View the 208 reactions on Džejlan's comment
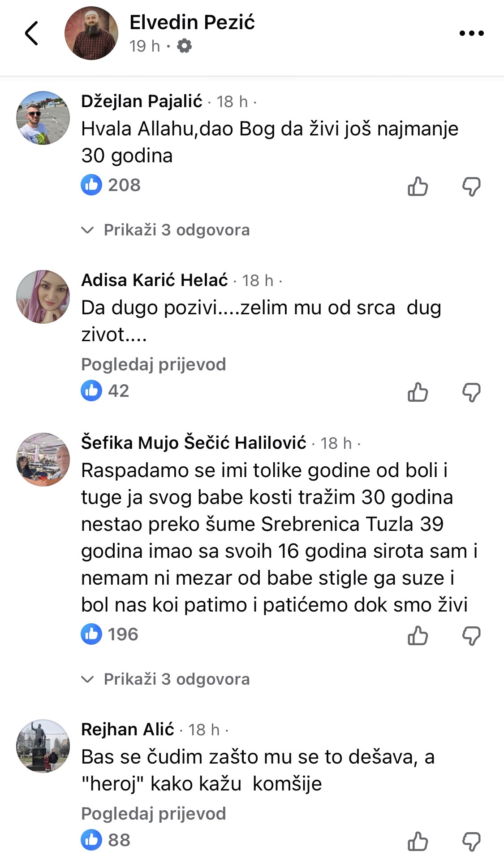The width and height of the screenshot is (504, 864). [x=111, y=185]
